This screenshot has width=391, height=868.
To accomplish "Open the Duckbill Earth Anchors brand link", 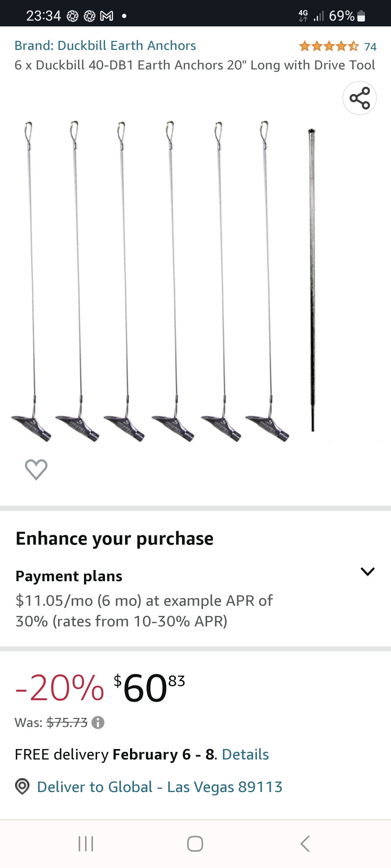I will (x=105, y=46).
